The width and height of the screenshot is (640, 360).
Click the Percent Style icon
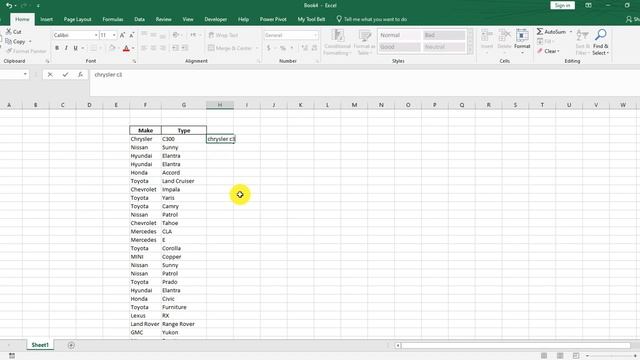[282, 48]
